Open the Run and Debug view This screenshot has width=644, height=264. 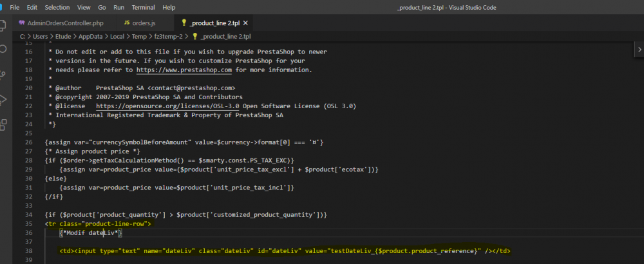[3, 100]
